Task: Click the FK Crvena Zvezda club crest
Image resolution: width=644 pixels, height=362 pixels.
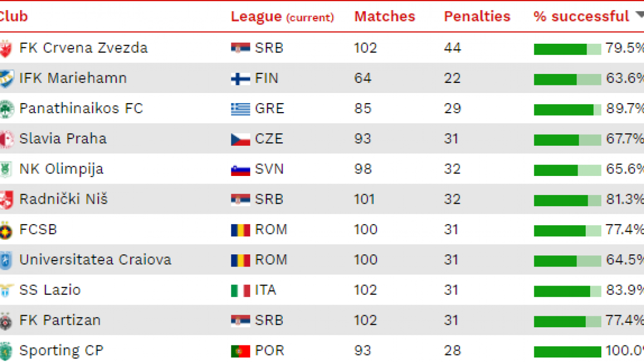Action: tap(6, 48)
